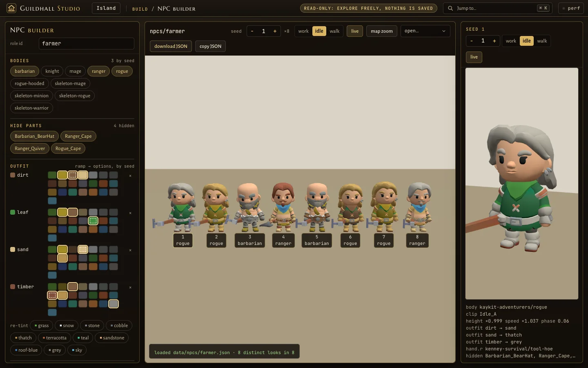Apply the terracotta re-tint chip
This screenshot has width=588, height=368.
[x=54, y=338]
